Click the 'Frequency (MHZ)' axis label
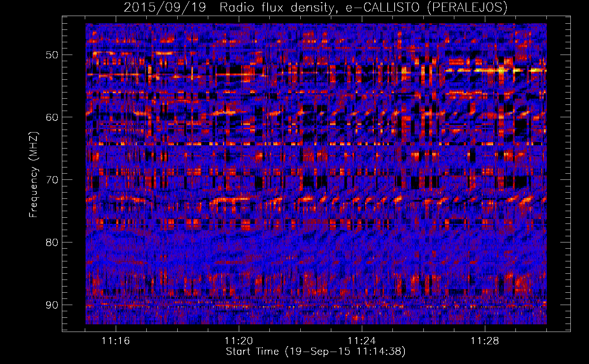The height and width of the screenshot is (364, 589). coord(33,175)
